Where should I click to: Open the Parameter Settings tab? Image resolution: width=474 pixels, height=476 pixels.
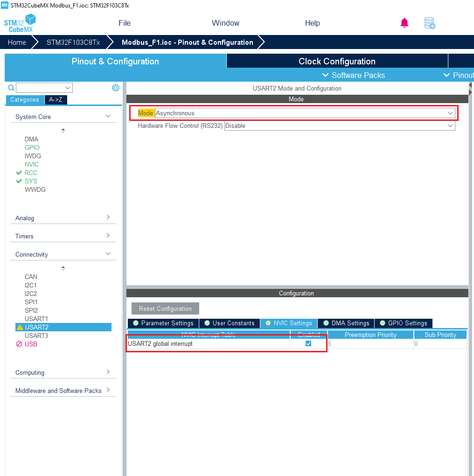(163, 323)
